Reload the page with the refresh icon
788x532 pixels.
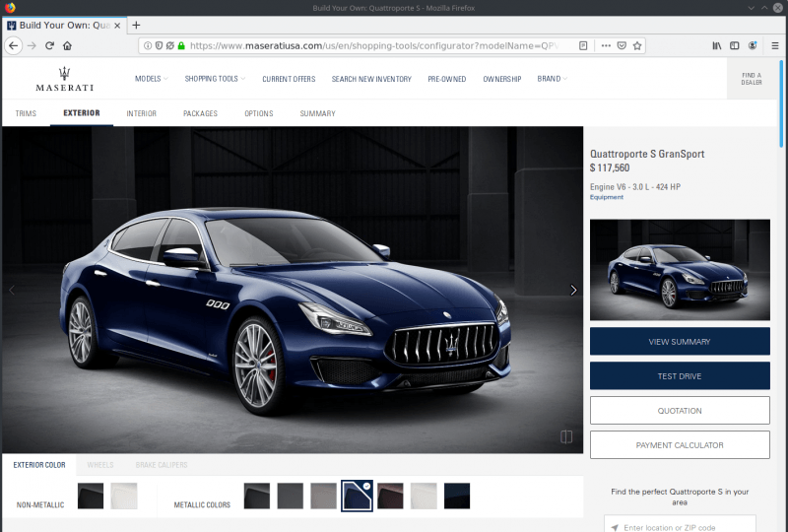click(49, 45)
